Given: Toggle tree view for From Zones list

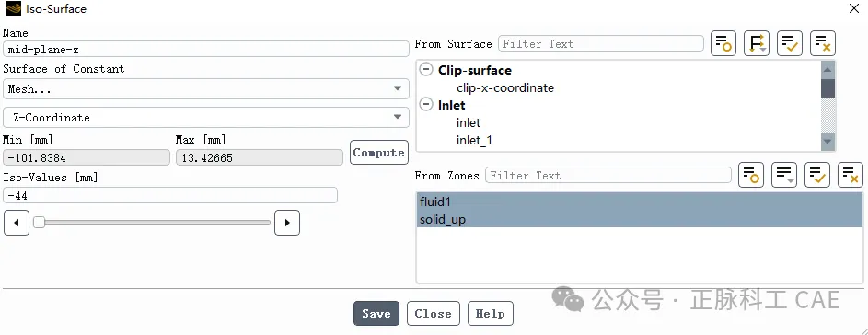Looking at the screenshot, I should (751, 175).
